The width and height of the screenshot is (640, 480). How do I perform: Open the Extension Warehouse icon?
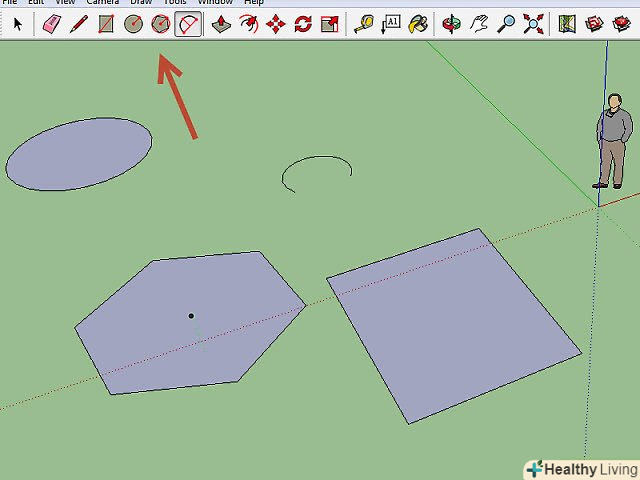pyautogui.click(x=621, y=24)
